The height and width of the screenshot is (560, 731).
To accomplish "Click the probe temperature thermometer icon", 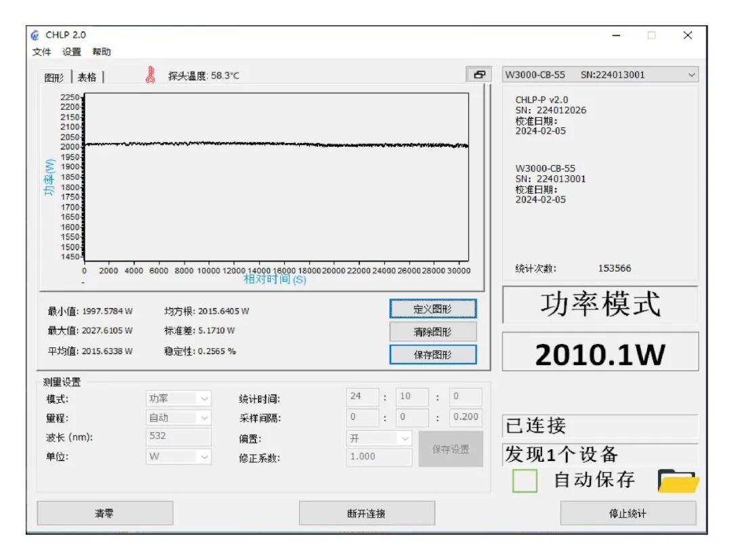I will click(x=150, y=74).
